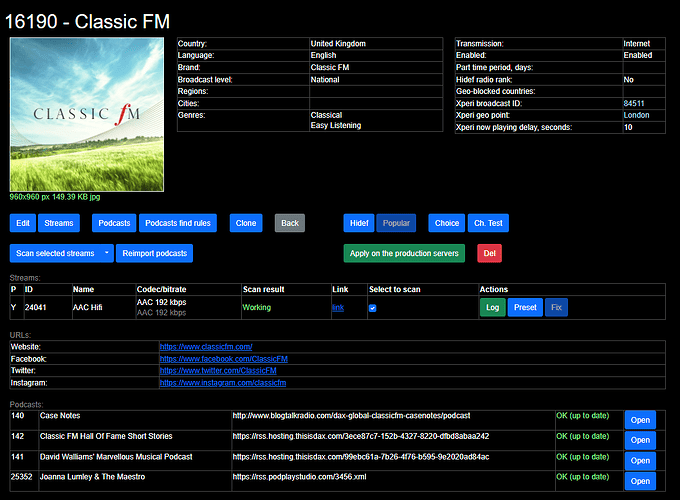Image resolution: width=680 pixels, height=500 pixels.
Task: Click podcast ID 25352
Action: pos(22,477)
